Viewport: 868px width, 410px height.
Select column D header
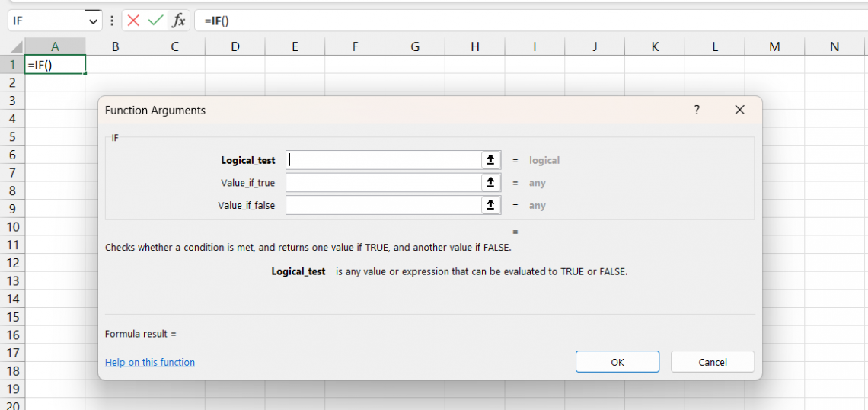point(235,47)
